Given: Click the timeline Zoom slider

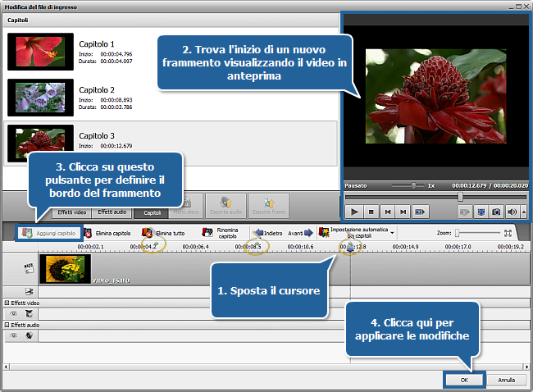Looking at the screenshot, I should [479, 233].
